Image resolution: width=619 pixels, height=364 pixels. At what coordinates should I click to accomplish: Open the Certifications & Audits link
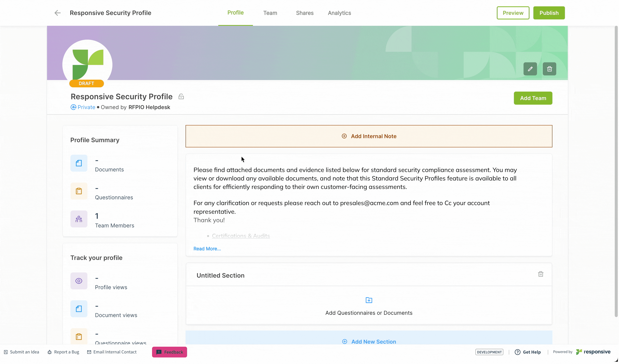point(241,236)
